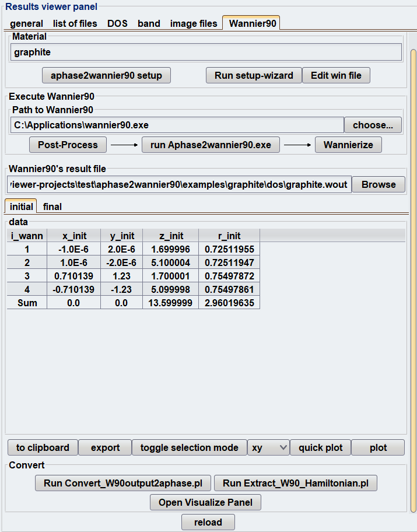Click into the Material text field

206,52
